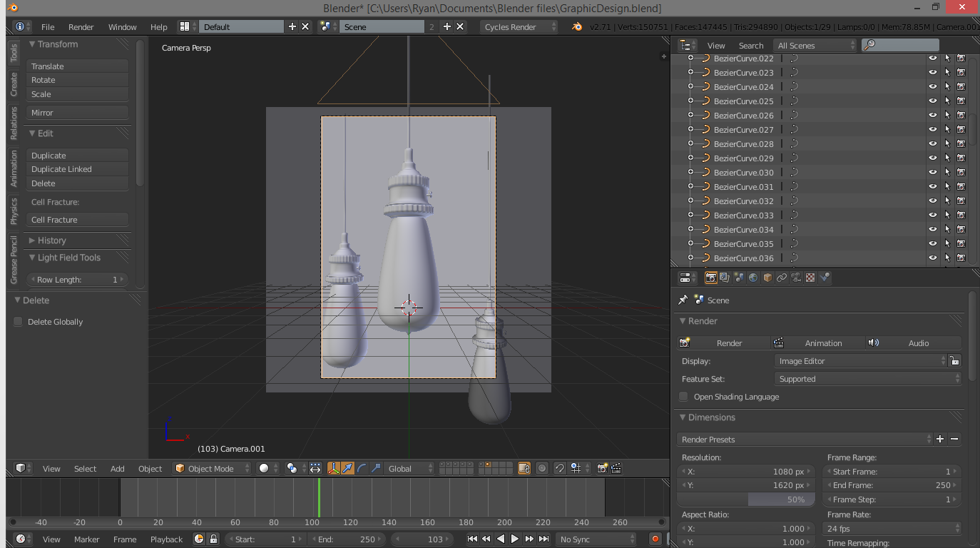Image resolution: width=980 pixels, height=548 pixels.
Task: Open the File menu
Action: [x=48, y=26]
